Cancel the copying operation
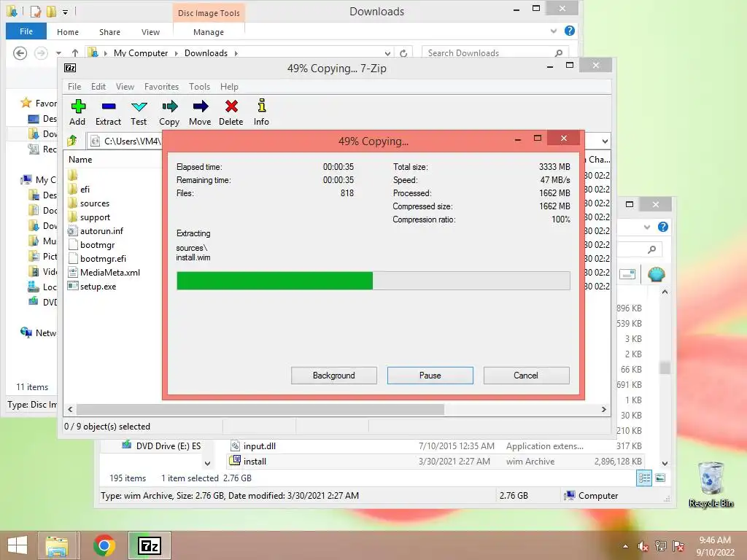The width and height of the screenshot is (747, 560). tap(526, 376)
